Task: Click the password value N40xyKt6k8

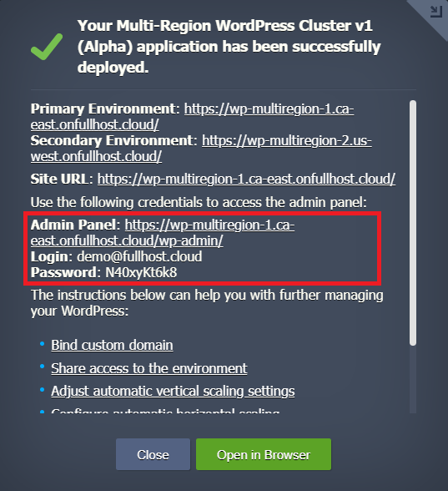Action: pyautogui.click(x=141, y=272)
